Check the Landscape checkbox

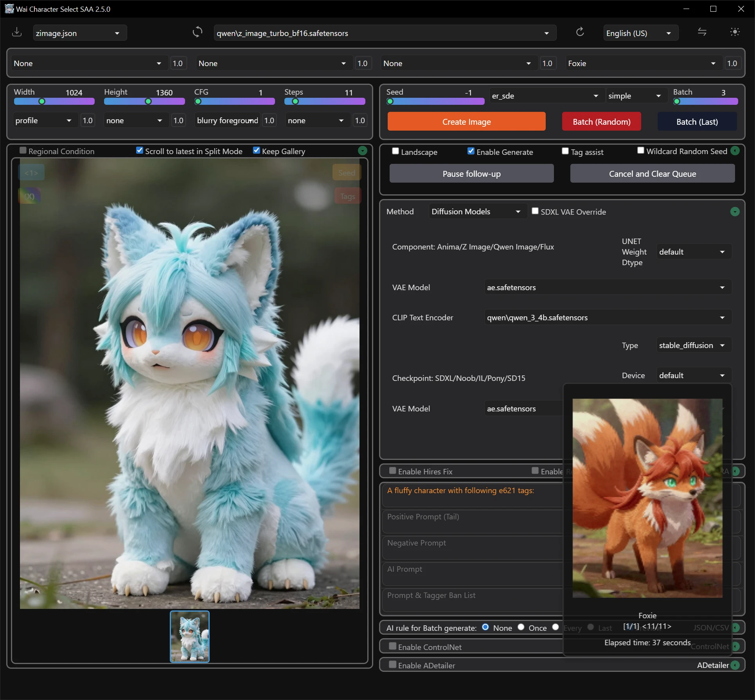click(395, 151)
